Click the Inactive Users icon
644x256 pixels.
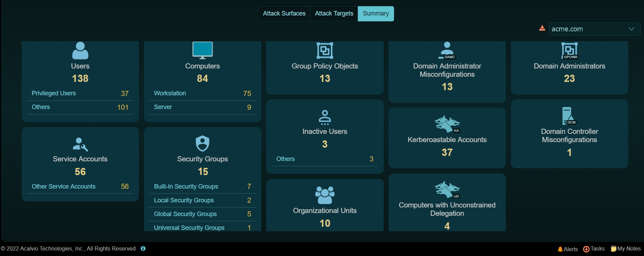click(325, 117)
